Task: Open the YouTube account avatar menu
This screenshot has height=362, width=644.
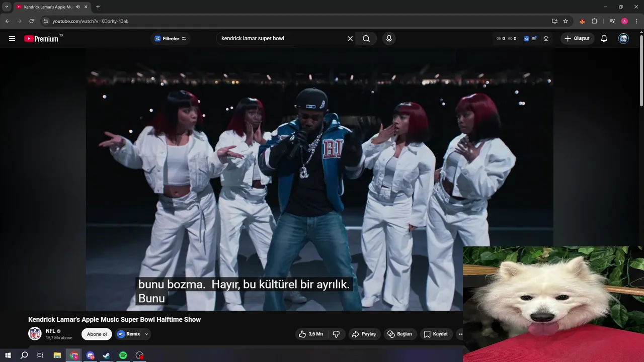Action: [623, 39]
